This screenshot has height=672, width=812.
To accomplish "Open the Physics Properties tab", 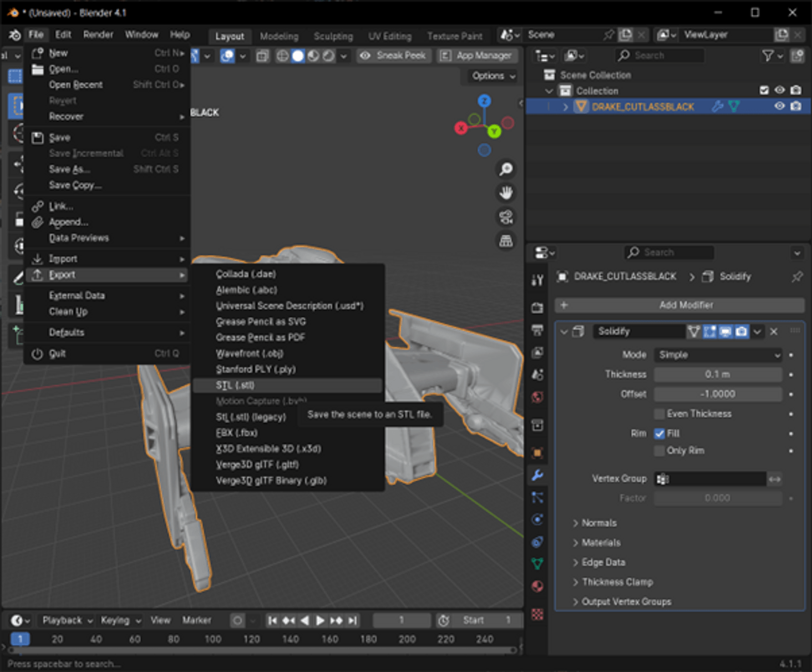I will (x=537, y=519).
